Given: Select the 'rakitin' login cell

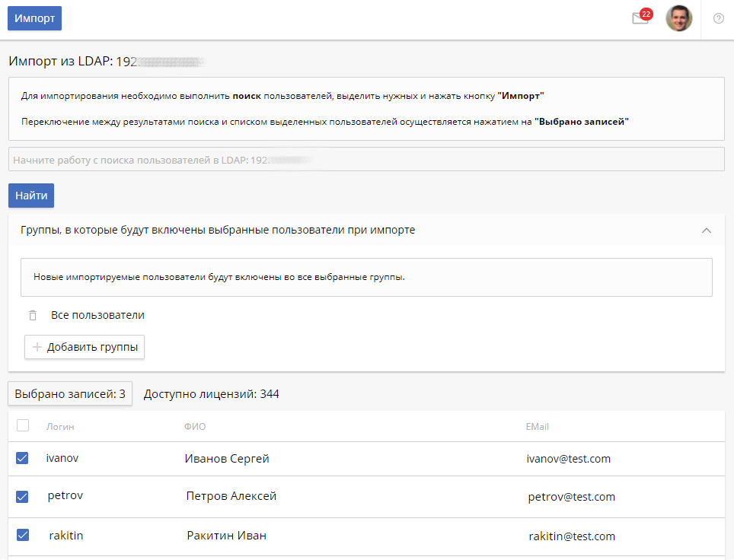Looking at the screenshot, I should [66, 536].
